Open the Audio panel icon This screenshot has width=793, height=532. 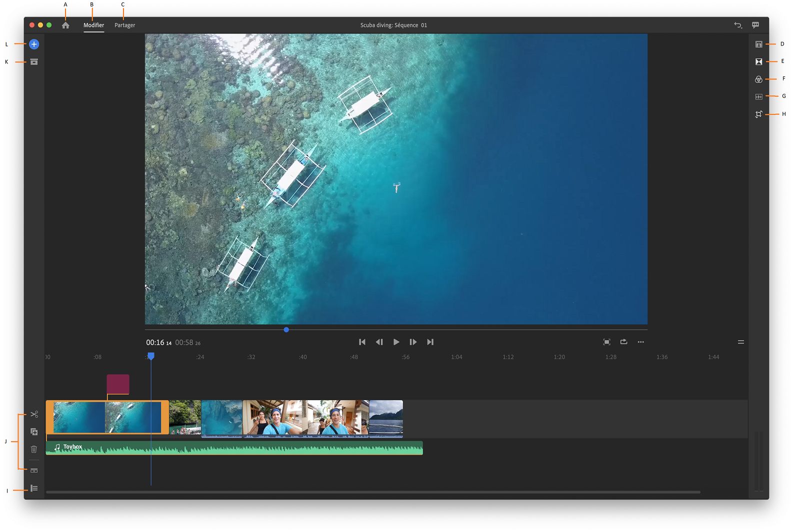[758, 96]
